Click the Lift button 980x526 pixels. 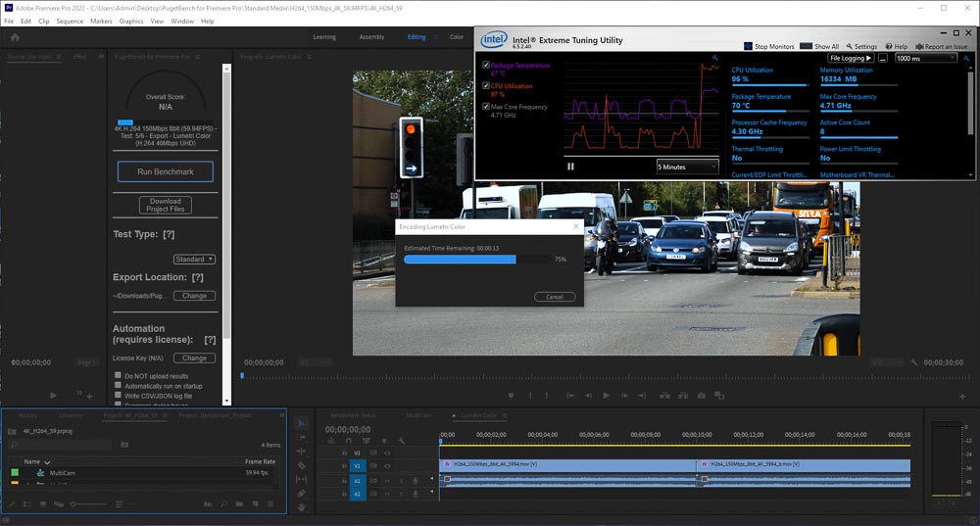[664, 396]
